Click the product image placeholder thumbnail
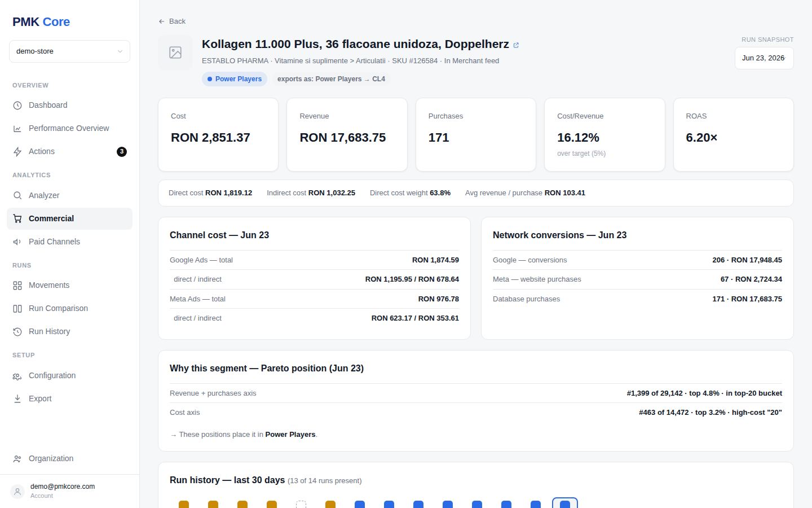Viewport: 812px width, 508px height. 175,52
